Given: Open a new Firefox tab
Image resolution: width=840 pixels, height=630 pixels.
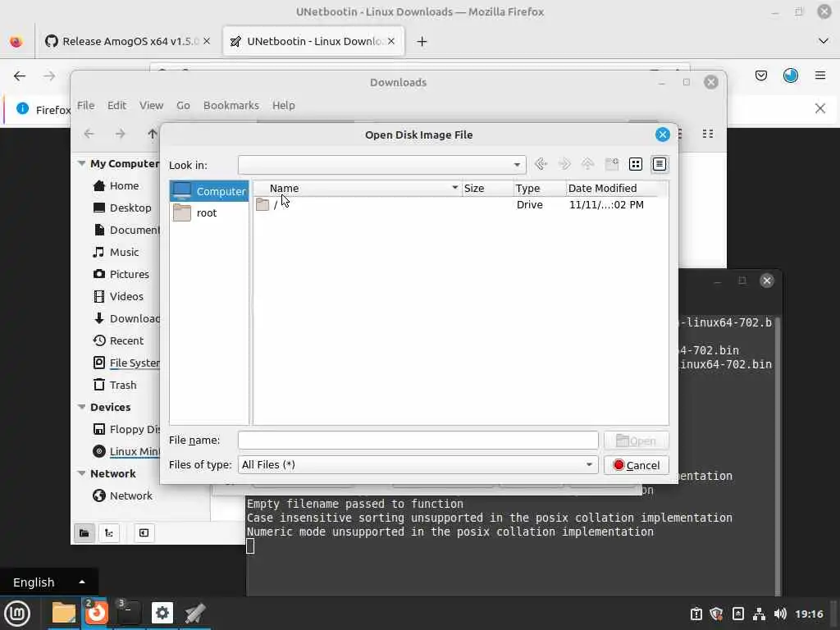Looking at the screenshot, I should pos(422,41).
